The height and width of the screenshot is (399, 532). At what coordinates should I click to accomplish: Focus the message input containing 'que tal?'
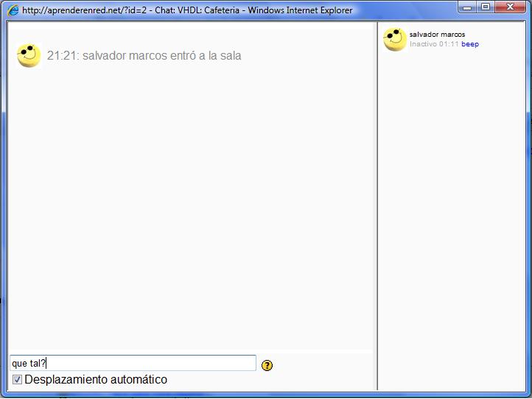tap(133, 363)
